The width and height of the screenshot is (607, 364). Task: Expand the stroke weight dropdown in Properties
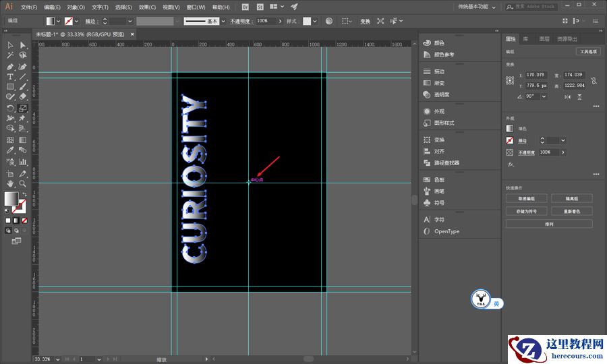click(x=562, y=140)
